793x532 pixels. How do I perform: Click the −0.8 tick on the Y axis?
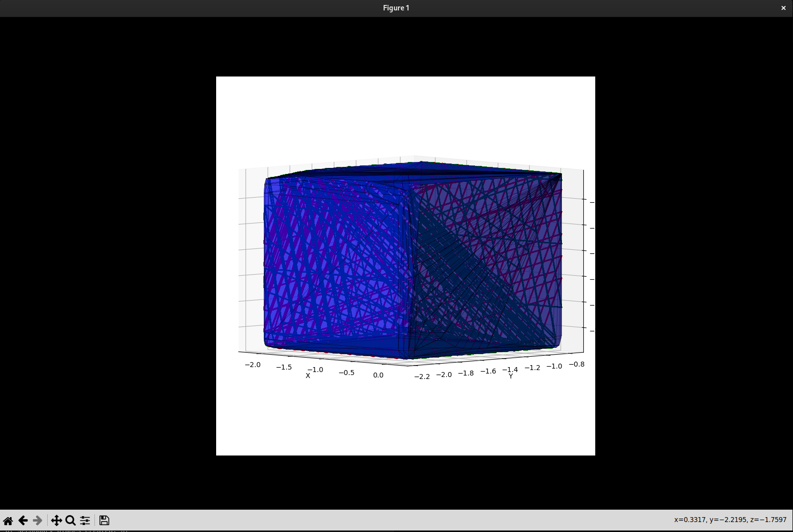(576, 364)
